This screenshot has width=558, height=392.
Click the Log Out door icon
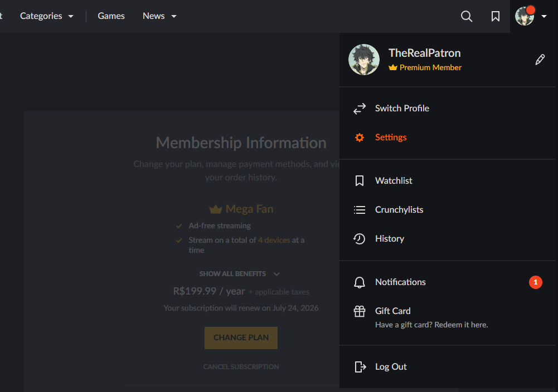[x=360, y=367]
